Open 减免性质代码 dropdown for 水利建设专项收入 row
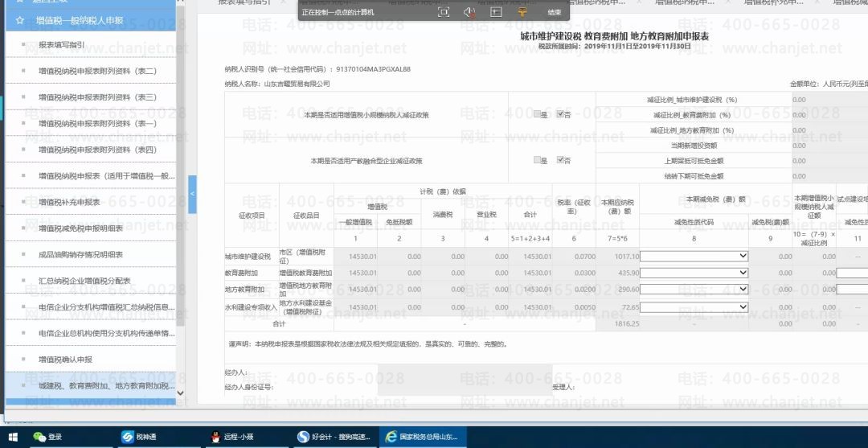Screen dimensions: 868x448 click(x=694, y=306)
